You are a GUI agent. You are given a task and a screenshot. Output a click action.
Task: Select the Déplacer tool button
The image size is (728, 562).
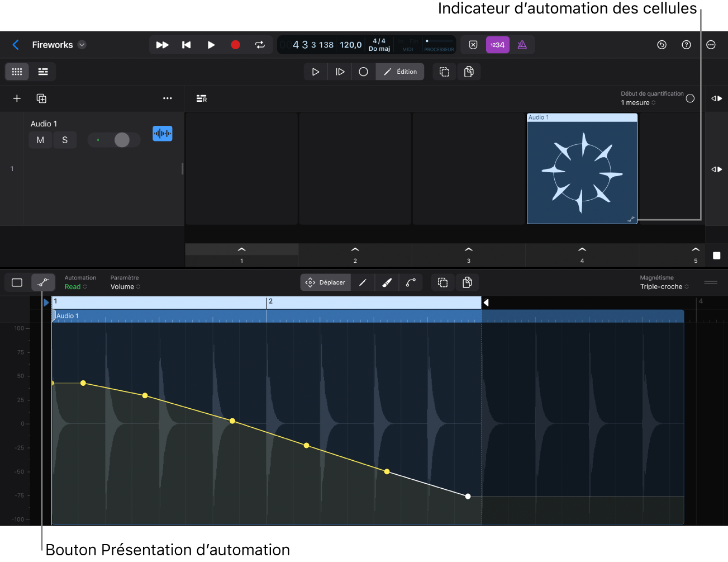coord(326,282)
